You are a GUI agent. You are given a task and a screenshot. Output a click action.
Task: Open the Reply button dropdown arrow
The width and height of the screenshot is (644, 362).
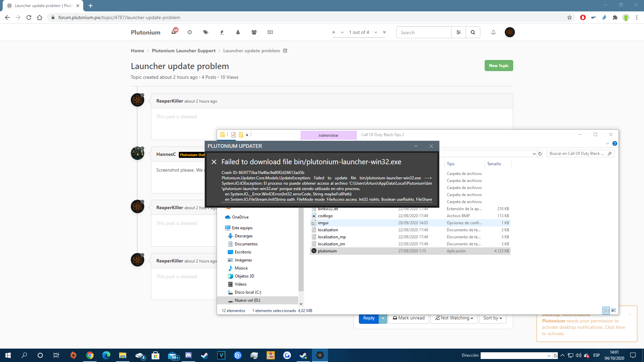coord(383,318)
